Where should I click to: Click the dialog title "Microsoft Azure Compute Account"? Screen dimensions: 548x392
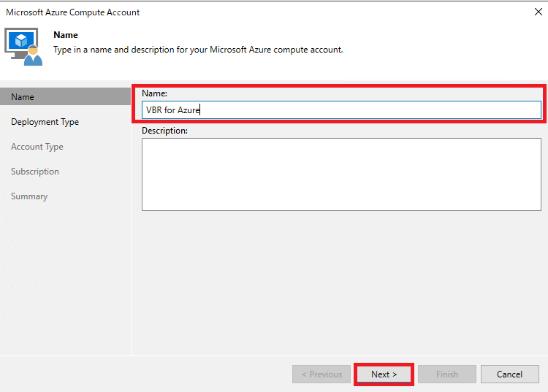(72, 12)
